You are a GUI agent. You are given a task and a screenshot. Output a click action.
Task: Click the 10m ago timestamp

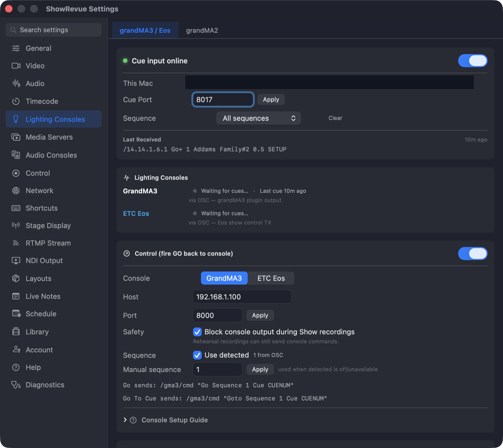(x=476, y=140)
